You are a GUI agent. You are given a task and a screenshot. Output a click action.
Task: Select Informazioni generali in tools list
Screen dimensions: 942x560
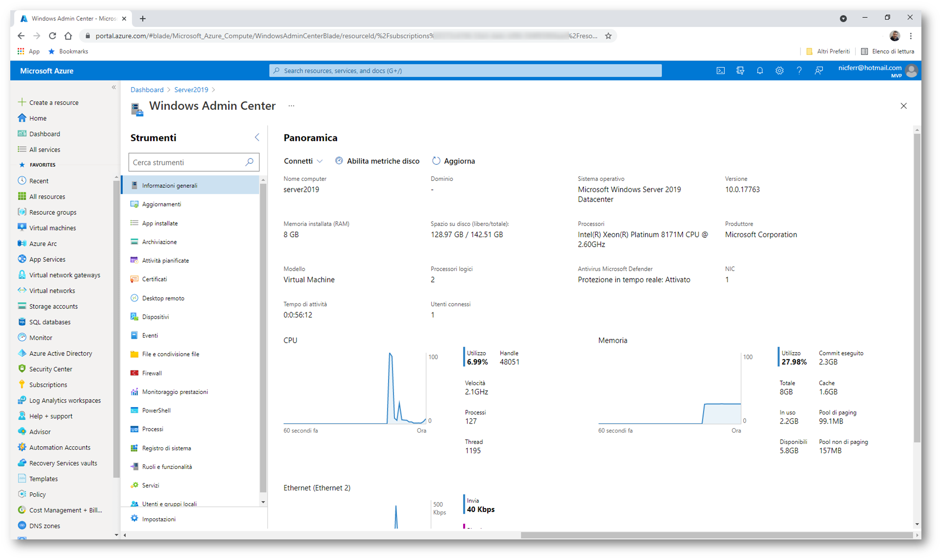click(x=190, y=185)
